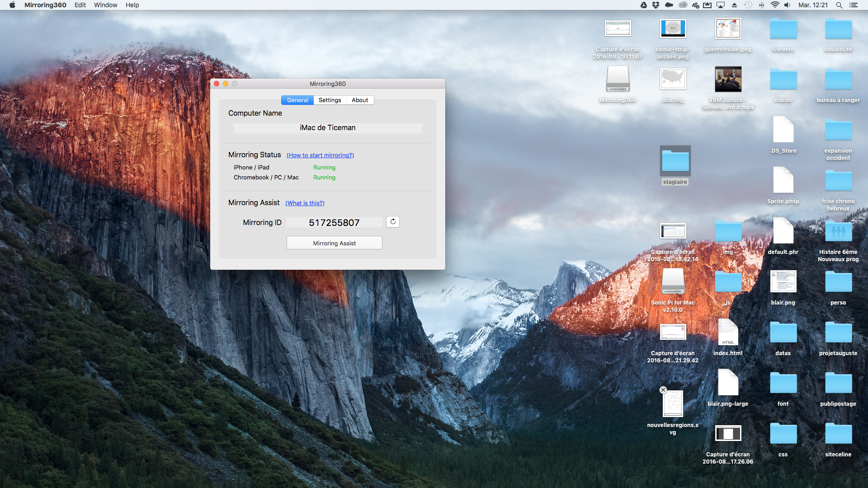Select the font folder

(783, 383)
